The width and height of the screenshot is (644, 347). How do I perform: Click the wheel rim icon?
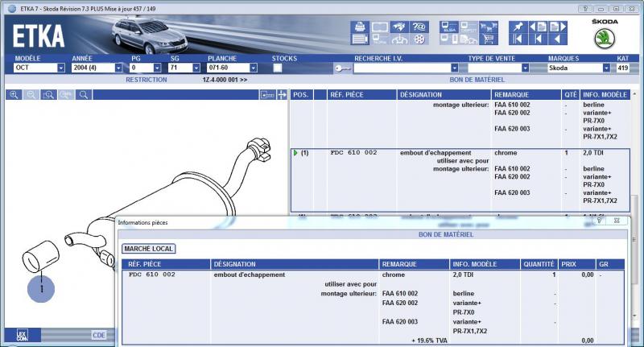coord(419,39)
